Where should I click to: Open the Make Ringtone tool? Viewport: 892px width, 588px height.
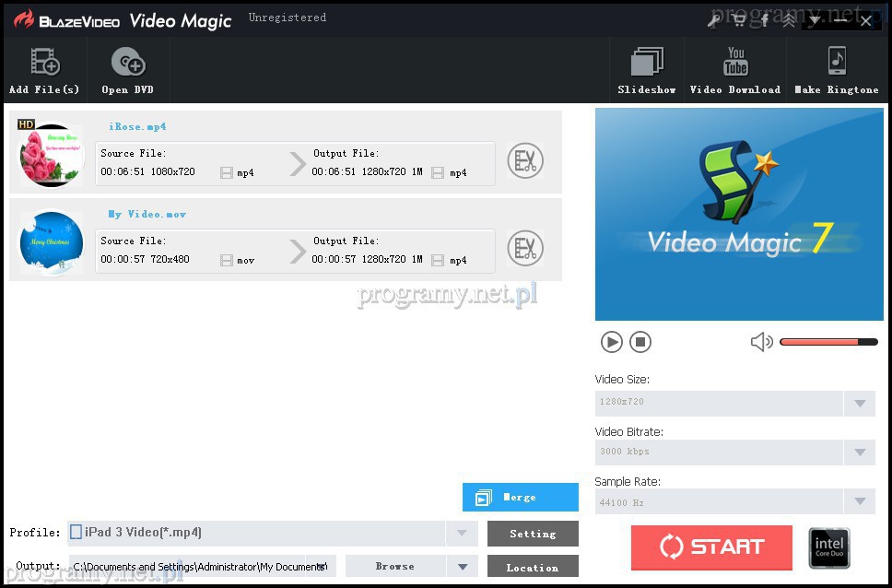coord(837,64)
